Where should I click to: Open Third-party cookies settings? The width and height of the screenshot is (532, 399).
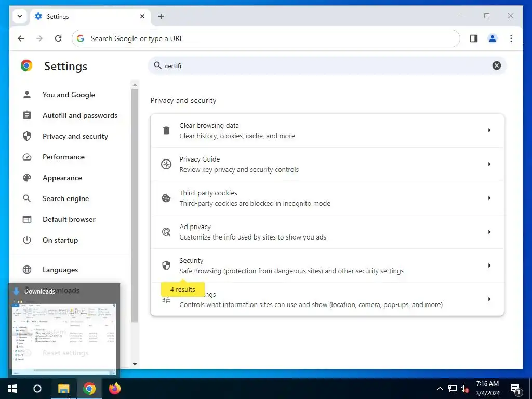(327, 198)
